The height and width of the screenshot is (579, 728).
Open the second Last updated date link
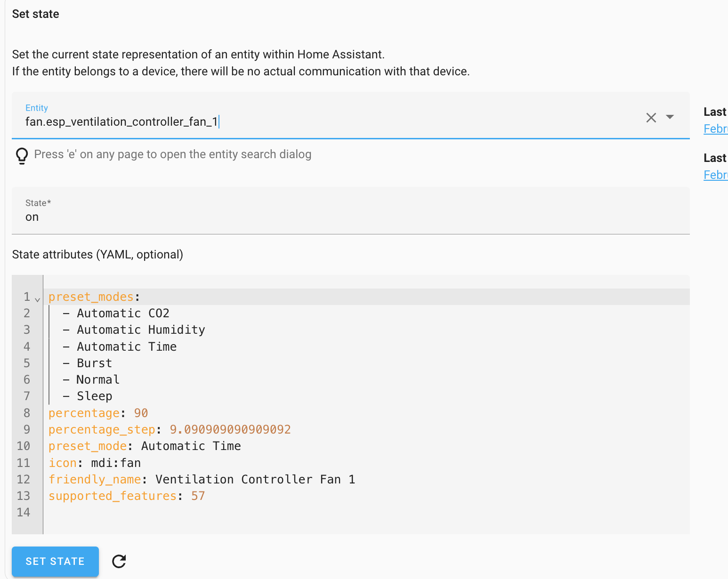click(x=715, y=175)
